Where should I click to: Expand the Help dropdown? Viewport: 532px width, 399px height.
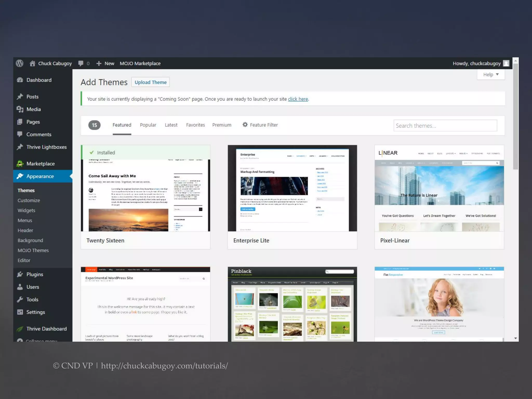click(491, 75)
